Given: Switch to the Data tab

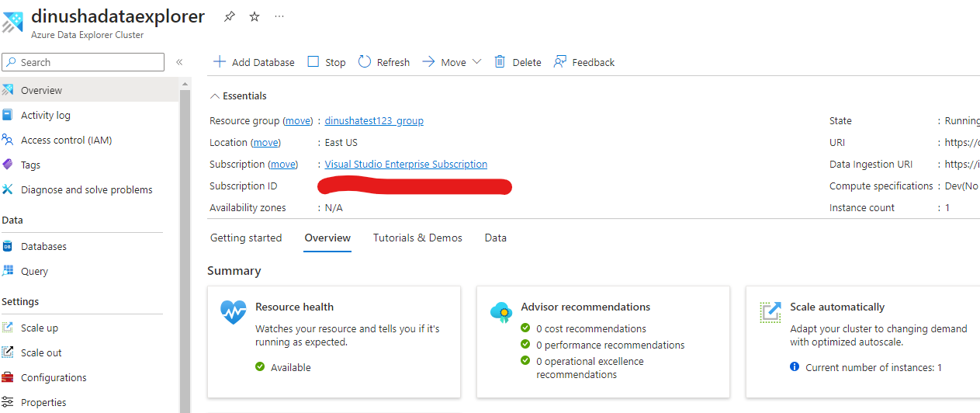Looking at the screenshot, I should click(496, 238).
